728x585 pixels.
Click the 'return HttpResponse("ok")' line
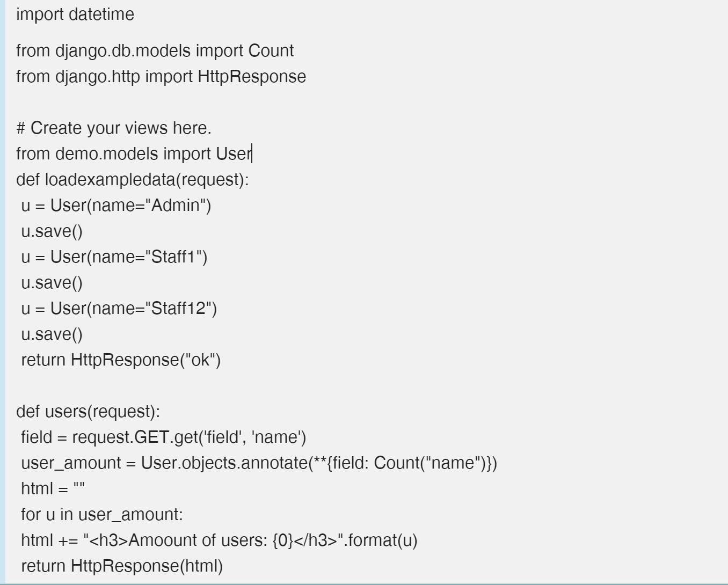121,360
